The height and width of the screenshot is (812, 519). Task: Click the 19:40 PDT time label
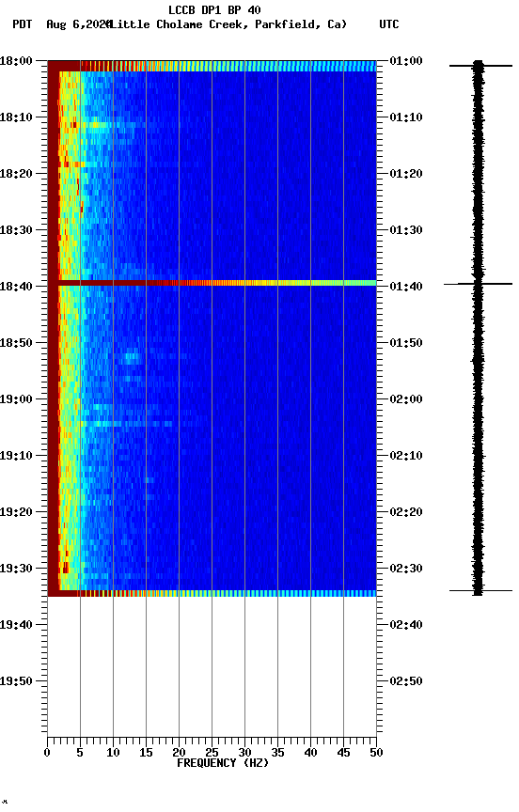click(x=16, y=625)
